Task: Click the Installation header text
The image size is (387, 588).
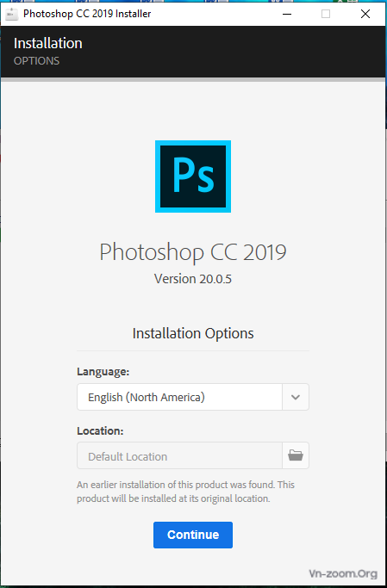Action: pos(48,43)
